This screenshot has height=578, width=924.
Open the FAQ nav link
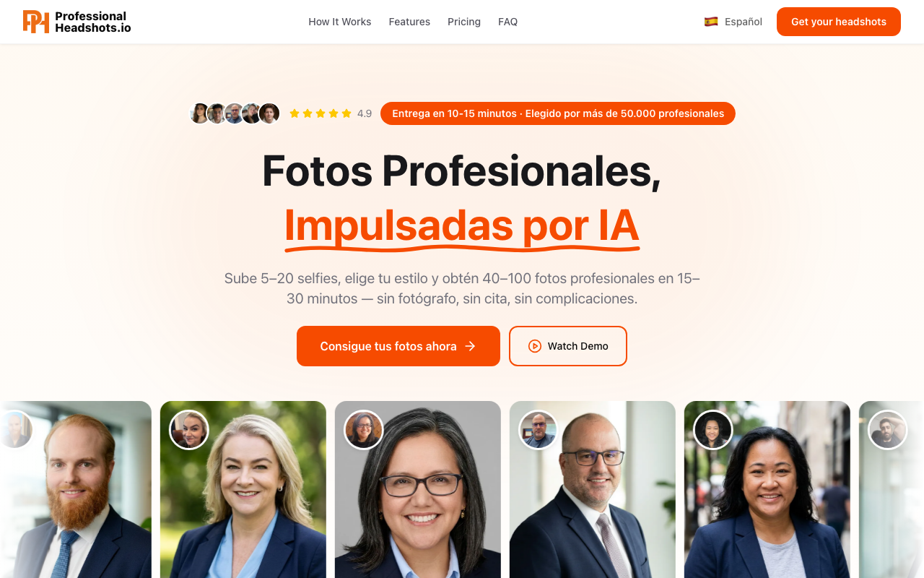tap(507, 22)
